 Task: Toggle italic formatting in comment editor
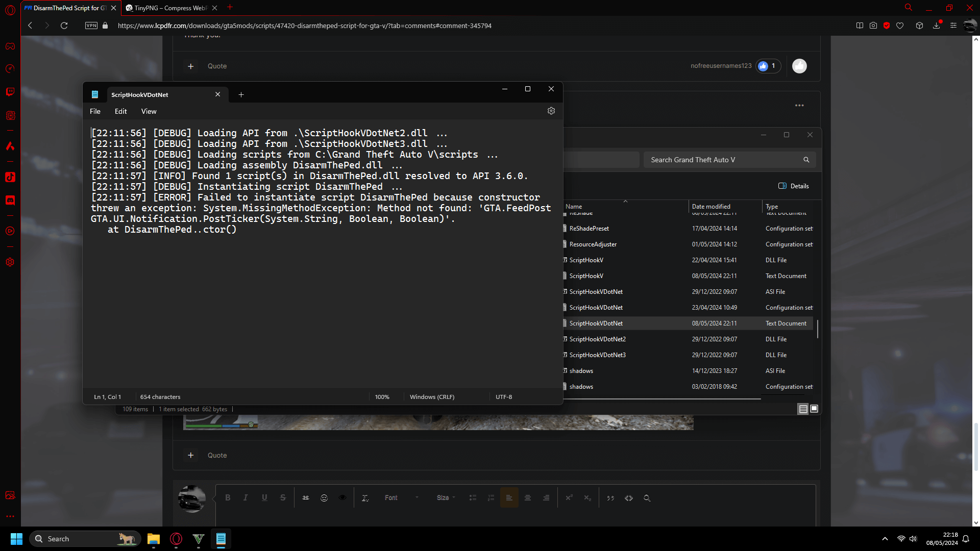point(246,497)
